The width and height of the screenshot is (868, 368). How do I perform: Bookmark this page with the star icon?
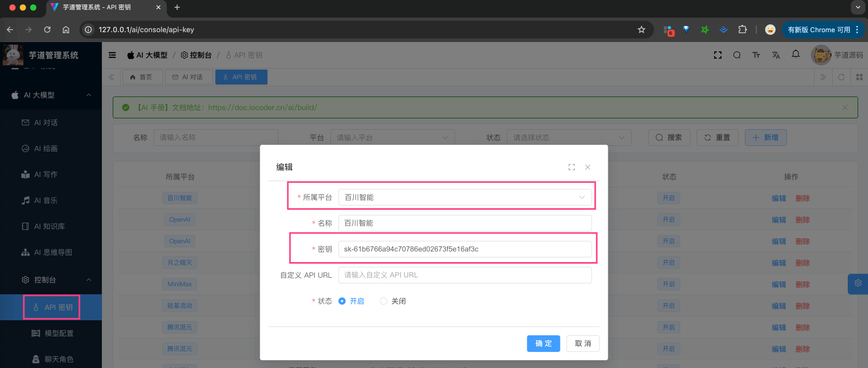point(642,30)
